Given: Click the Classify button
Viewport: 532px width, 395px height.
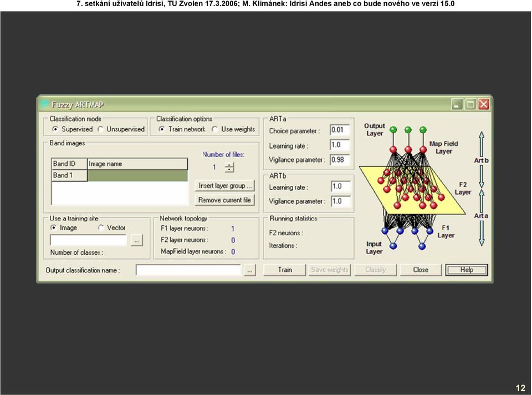Looking at the screenshot, I should pyautogui.click(x=376, y=270).
